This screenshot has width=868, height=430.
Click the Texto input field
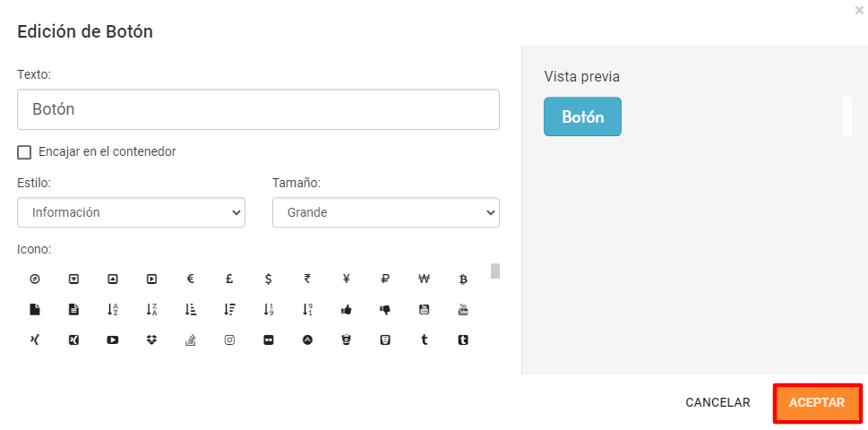click(x=258, y=109)
